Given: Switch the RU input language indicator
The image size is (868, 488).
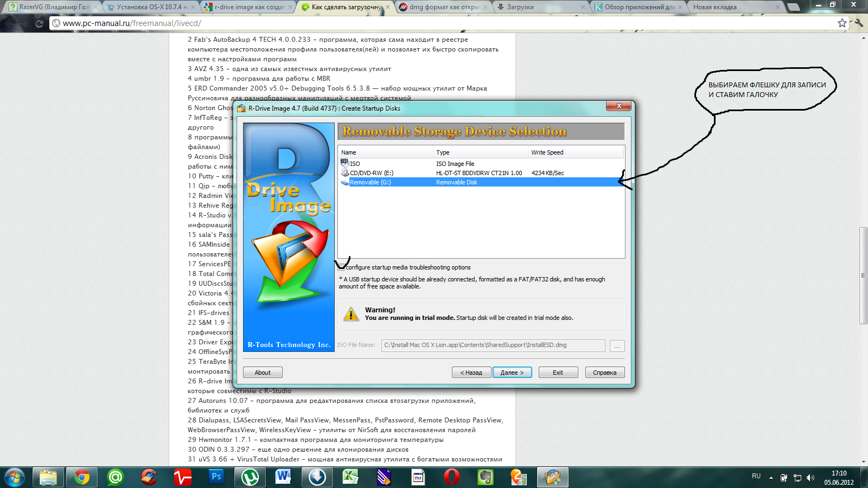Looking at the screenshot, I should tap(756, 476).
